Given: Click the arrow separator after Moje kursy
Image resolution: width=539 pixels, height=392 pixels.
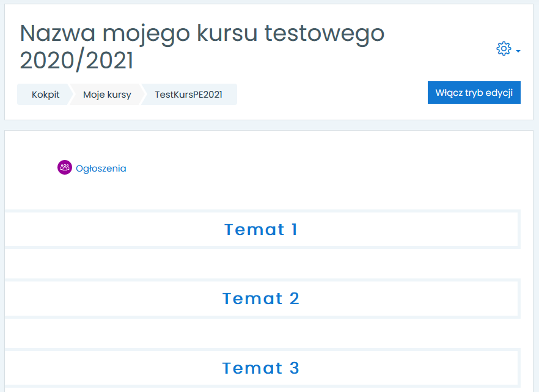Looking at the screenshot, I should coord(144,95).
